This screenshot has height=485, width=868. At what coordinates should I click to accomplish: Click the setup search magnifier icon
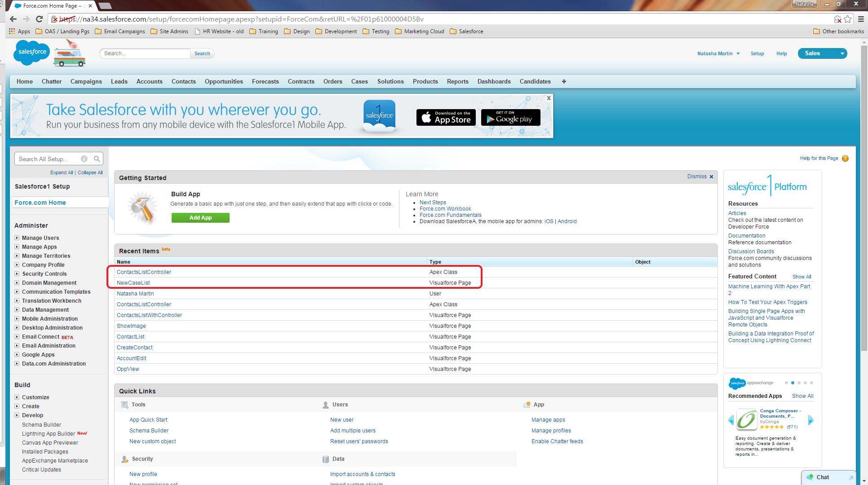pos(97,159)
